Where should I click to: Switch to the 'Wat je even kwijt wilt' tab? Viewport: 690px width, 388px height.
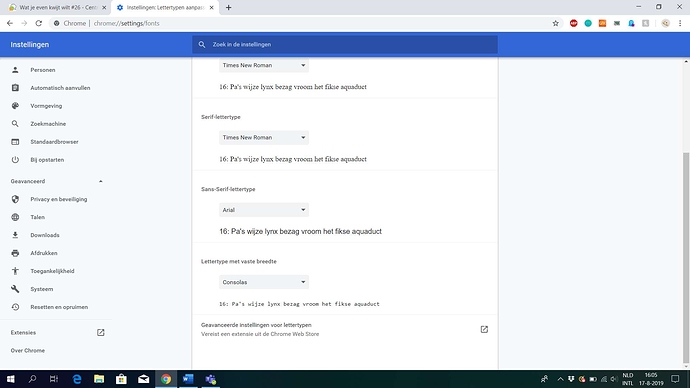pos(58,7)
